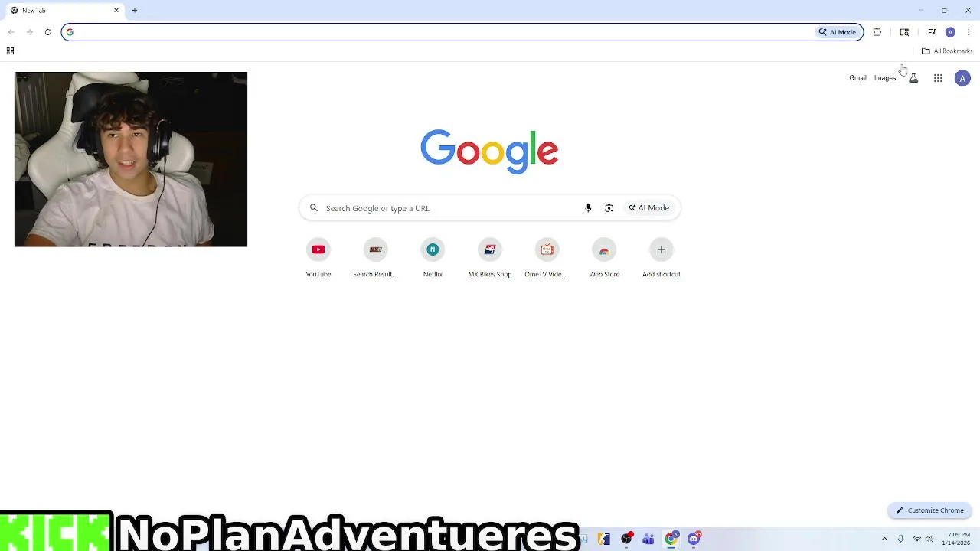Open the YouTube shortcut
Viewport: 980px width, 551px height.
click(318, 259)
